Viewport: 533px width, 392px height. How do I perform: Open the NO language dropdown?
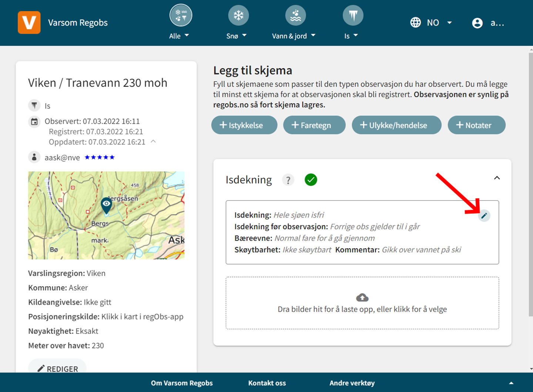[432, 23]
